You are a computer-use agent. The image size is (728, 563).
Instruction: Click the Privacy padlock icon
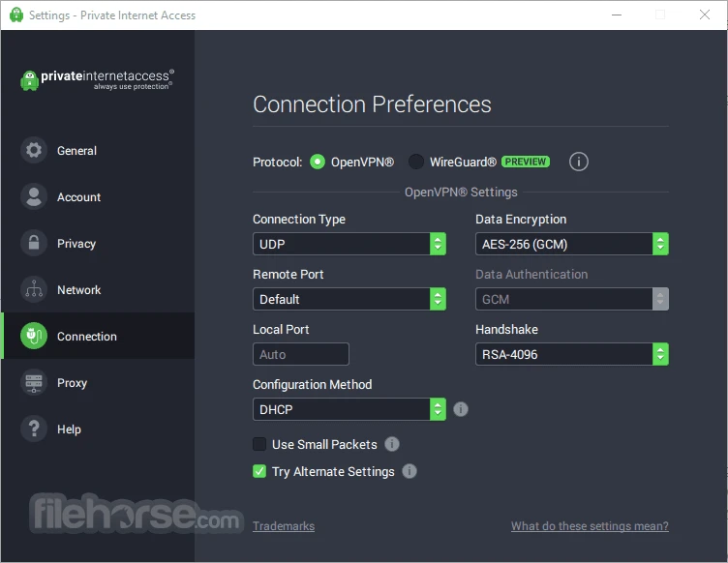pyautogui.click(x=34, y=243)
